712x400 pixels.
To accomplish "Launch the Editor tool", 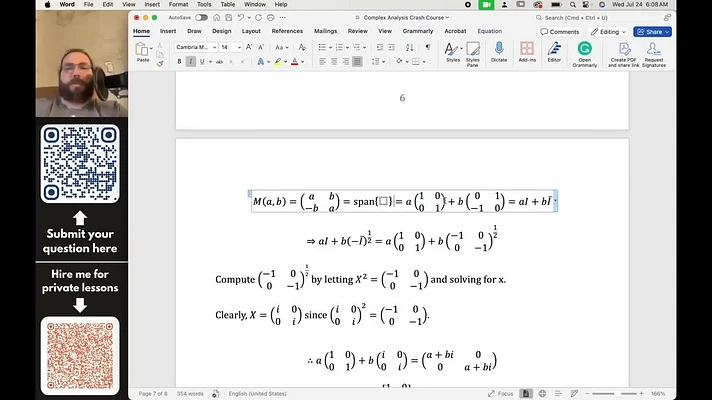I will (554, 52).
